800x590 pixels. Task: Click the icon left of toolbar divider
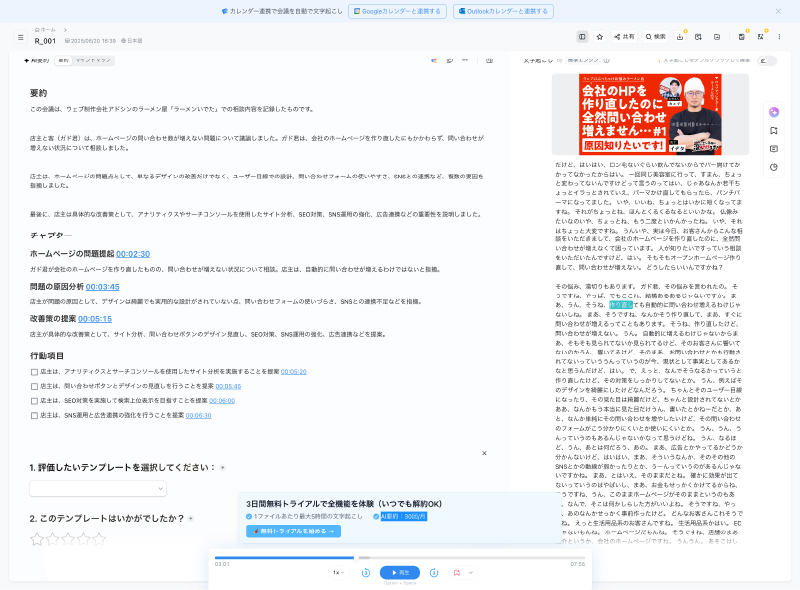coord(717,37)
